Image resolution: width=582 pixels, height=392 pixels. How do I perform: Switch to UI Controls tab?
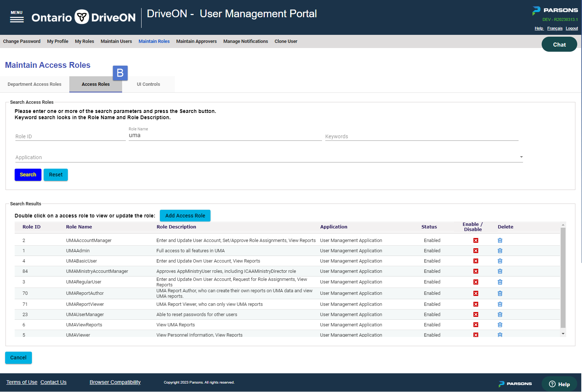tap(149, 84)
